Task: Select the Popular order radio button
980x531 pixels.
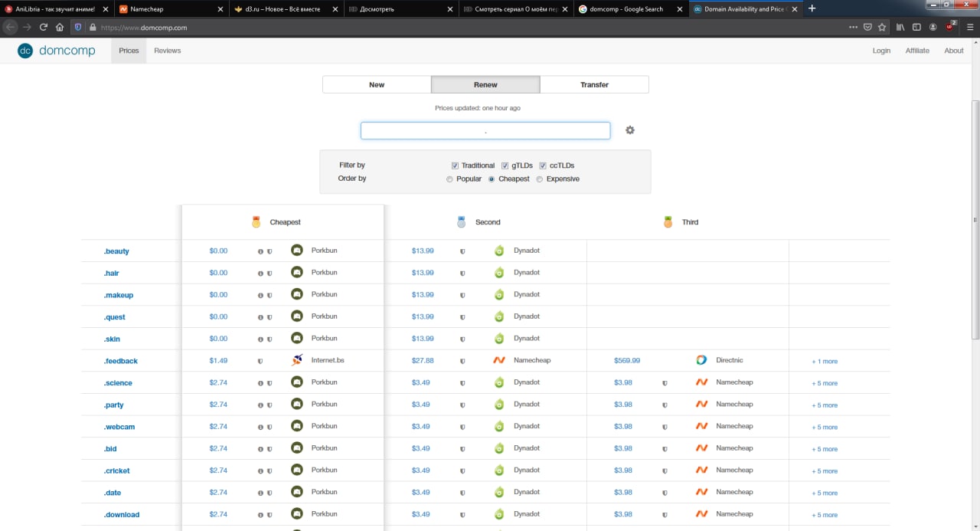Action: pos(449,179)
